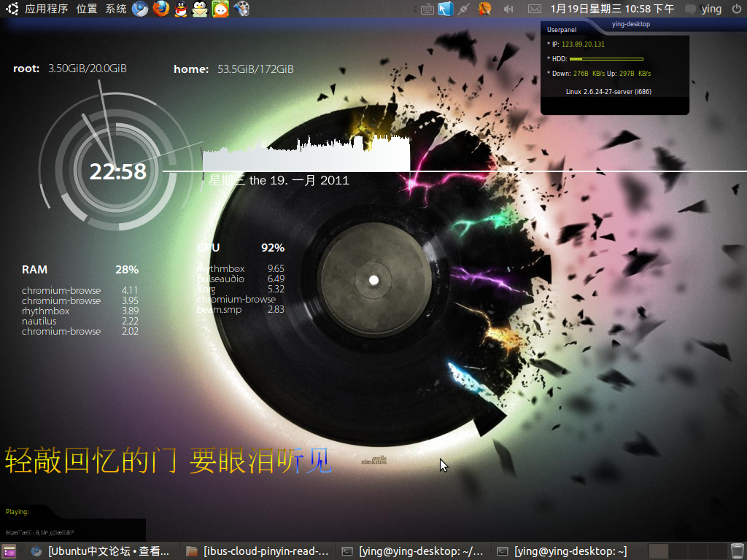Click the Up 297B KB/s network speed
Screen dimensions: 747x560
pyautogui.click(x=629, y=74)
